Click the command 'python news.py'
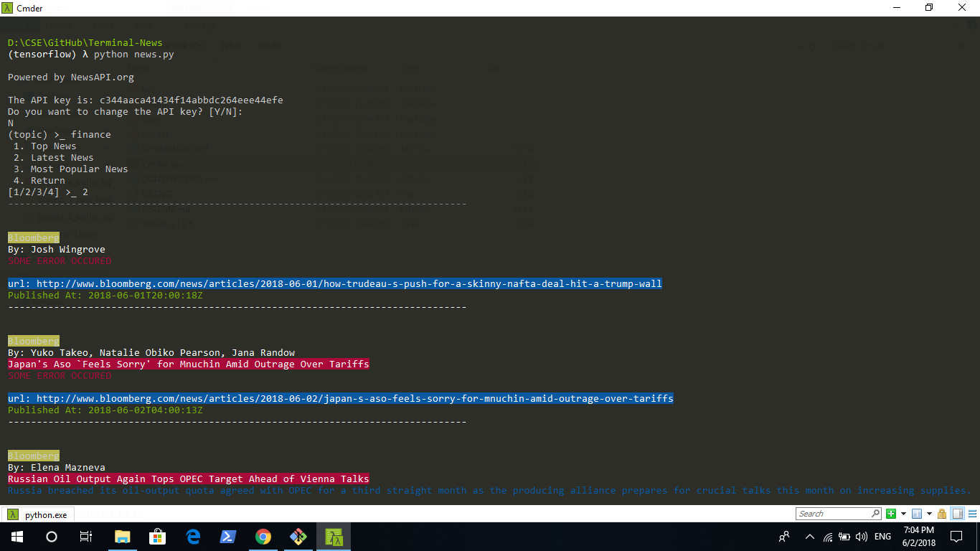The height and width of the screenshot is (551, 980). coord(134,55)
